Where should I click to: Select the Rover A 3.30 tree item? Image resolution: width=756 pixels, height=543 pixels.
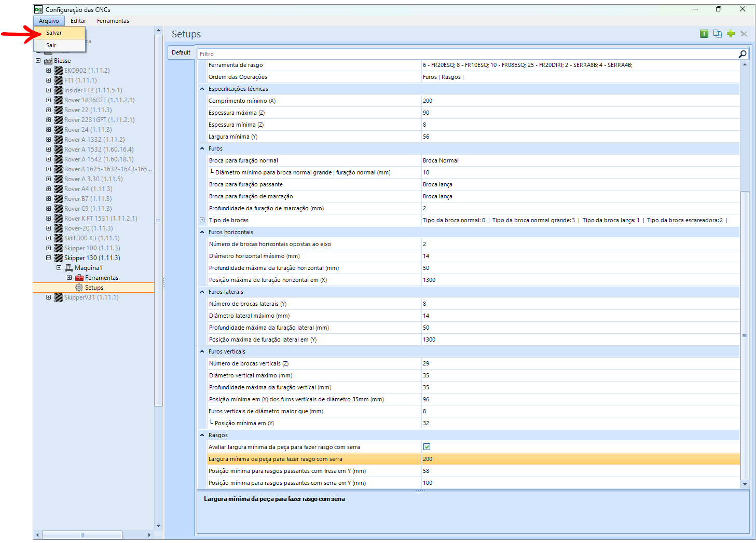click(93, 179)
